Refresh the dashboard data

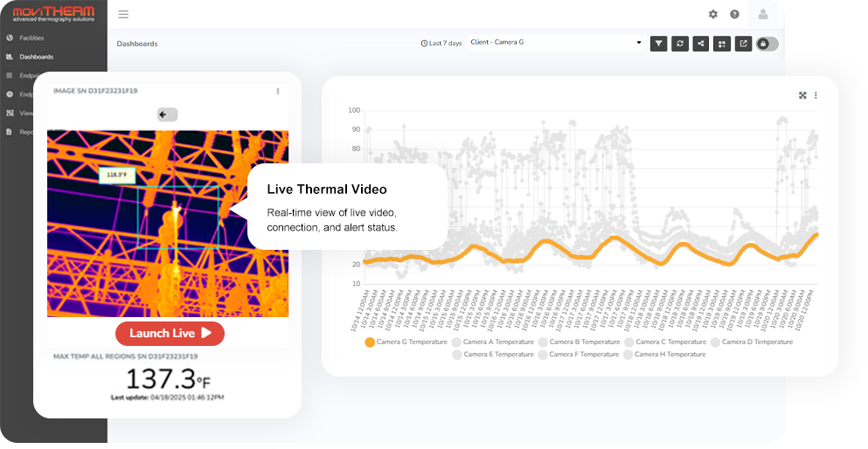tap(680, 43)
